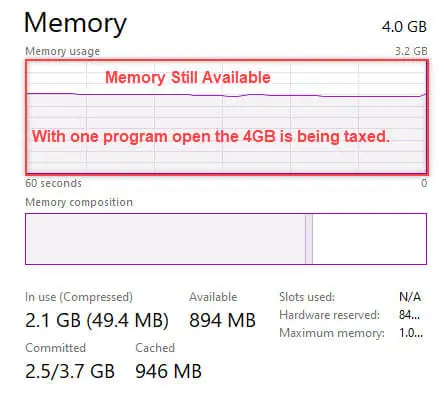This screenshot has height=394, width=444.
Task: Click the Committed 2.5/3.7 GB value
Action: 70,371
